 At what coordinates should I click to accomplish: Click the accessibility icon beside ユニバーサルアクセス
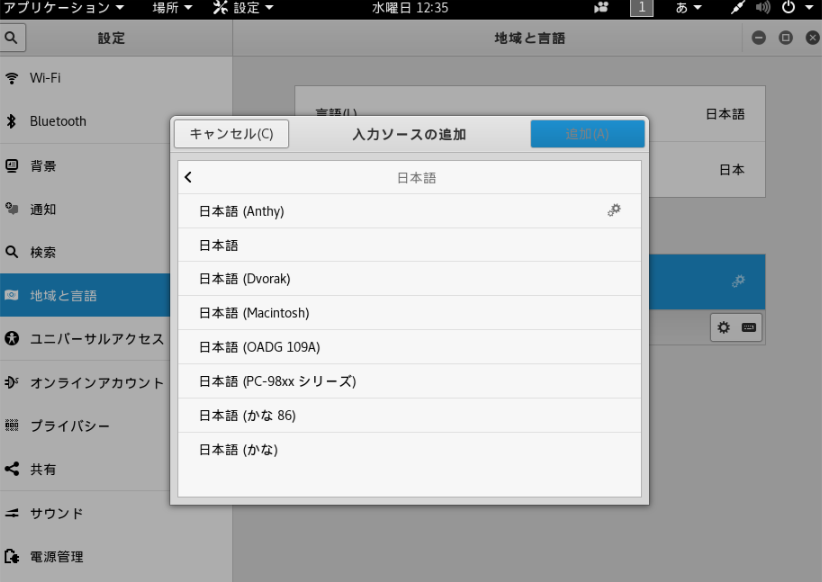pos(12,338)
